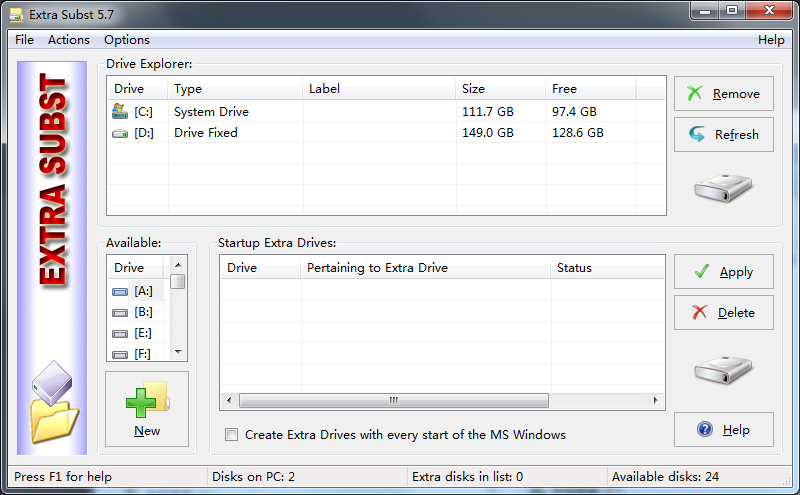
Task: Open the Actions menu
Action: (68, 40)
